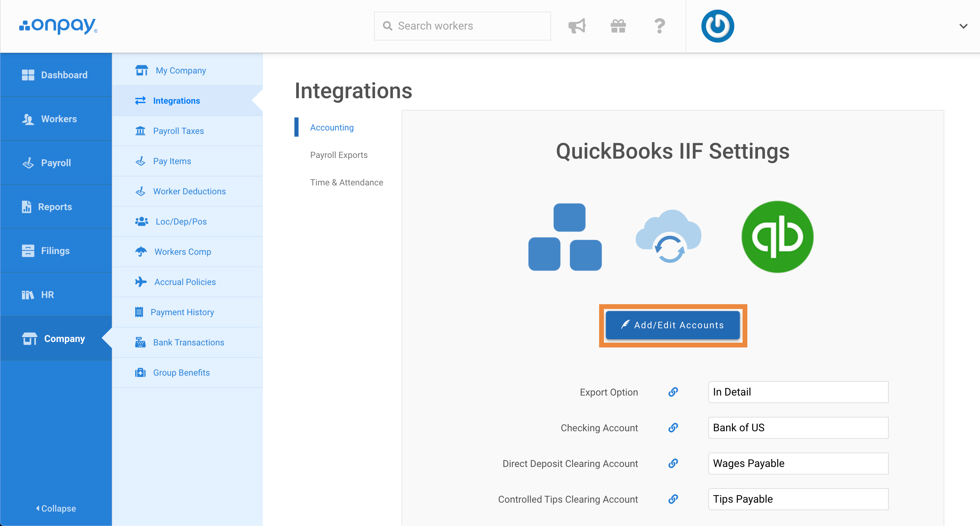Click the blue power account avatar

tap(717, 26)
